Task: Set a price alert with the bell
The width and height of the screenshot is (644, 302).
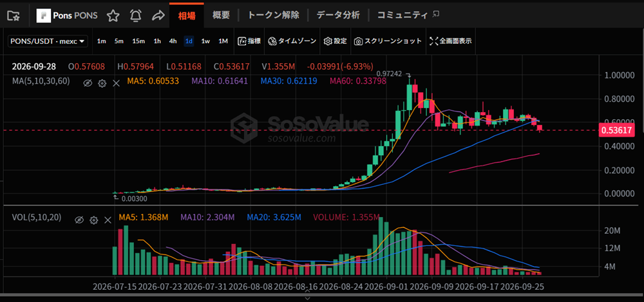Action: pos(135,15)
